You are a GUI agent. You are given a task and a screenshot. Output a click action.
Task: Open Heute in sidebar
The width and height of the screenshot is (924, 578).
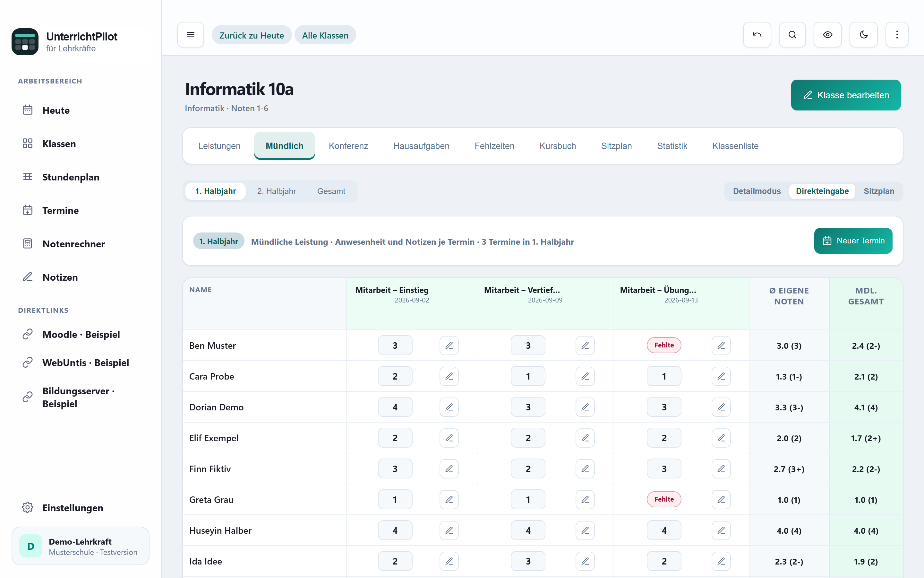point(80,110)
